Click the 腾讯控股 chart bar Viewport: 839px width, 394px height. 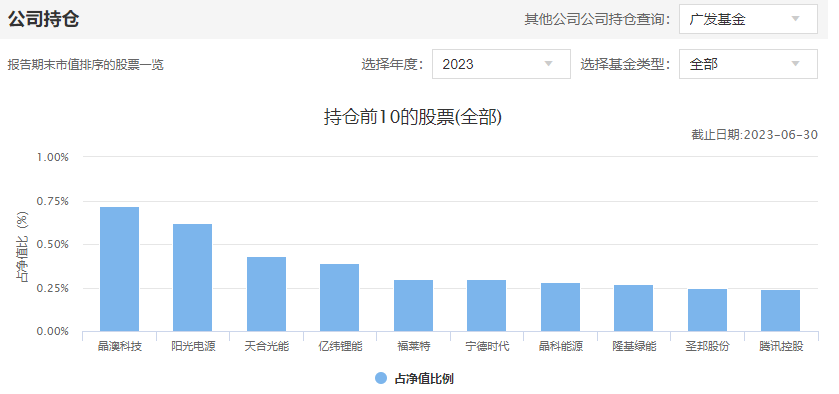[781, 311]
